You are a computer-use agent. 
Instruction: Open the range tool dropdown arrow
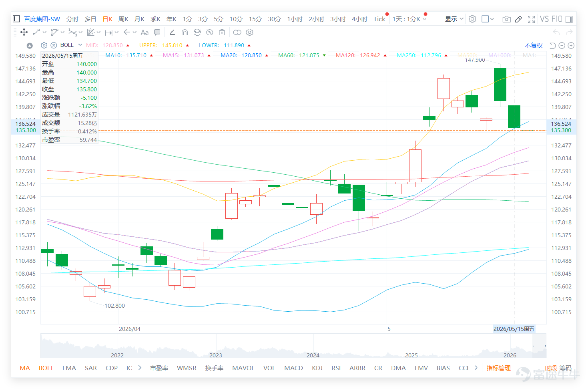(116, 32)
